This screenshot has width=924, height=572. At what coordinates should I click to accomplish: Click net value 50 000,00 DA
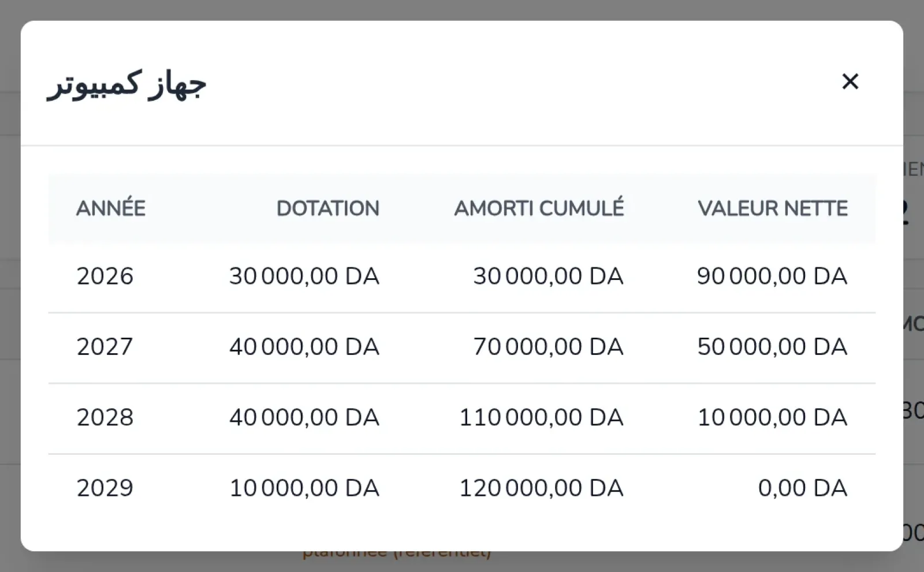point(772,346)
